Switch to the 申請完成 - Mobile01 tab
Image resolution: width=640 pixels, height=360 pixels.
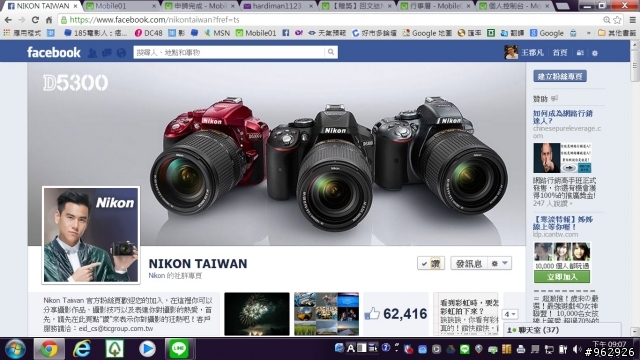pos(200,6)
